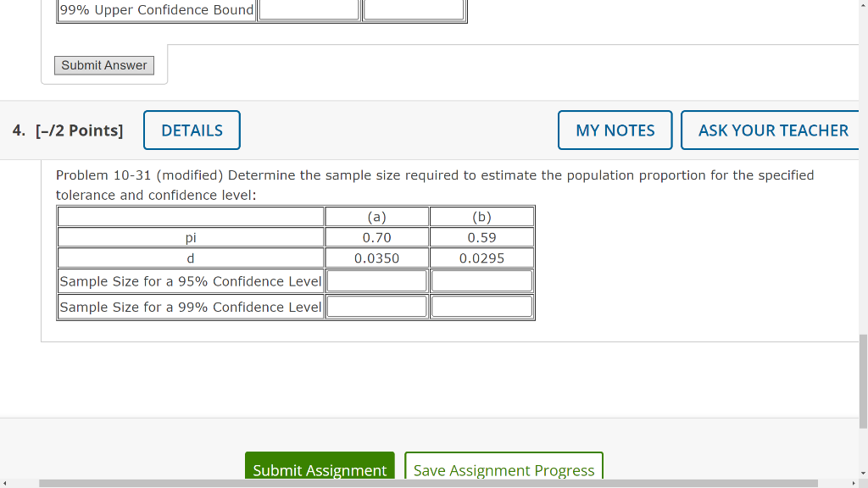The image size is (868, 488).
Task: Open the DETAILS panel for question 4
Action: (x=192, y=130)
